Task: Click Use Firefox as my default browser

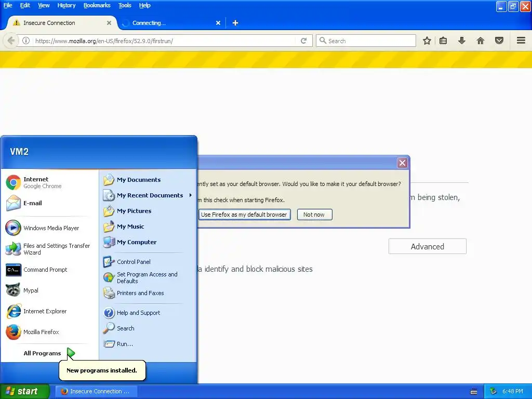Action: pos(244,215)
